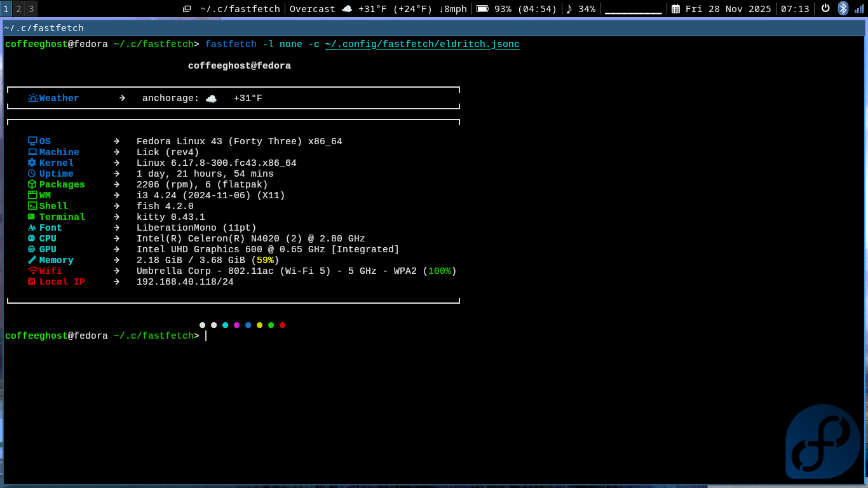Switch to workspace 2
868x488 pixels.
(19, 9)
